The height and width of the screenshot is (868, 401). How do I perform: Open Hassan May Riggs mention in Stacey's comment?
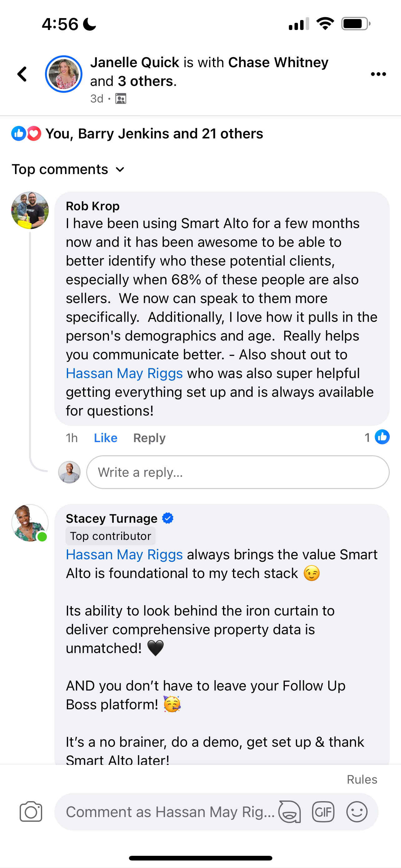(x=124, y=555)
